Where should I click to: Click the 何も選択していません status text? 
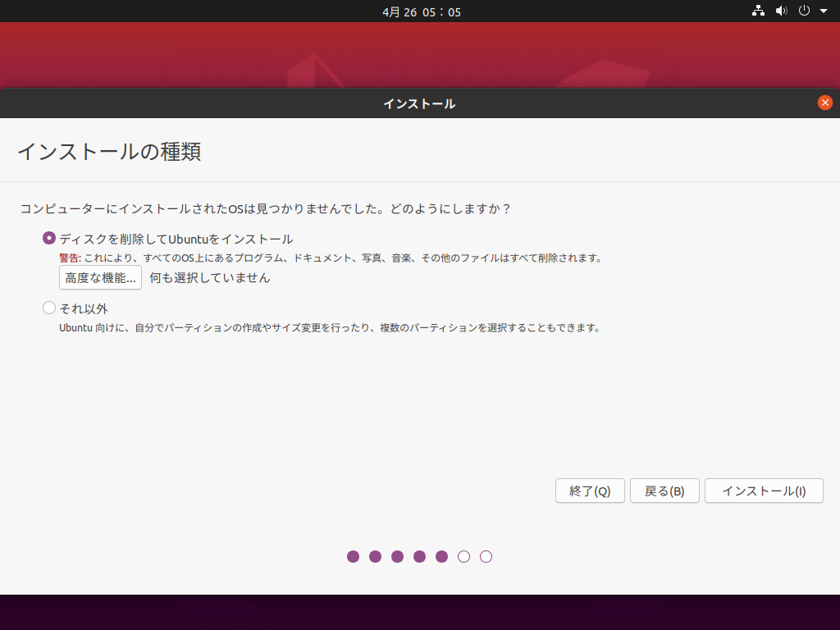click(x=210, y=277)
